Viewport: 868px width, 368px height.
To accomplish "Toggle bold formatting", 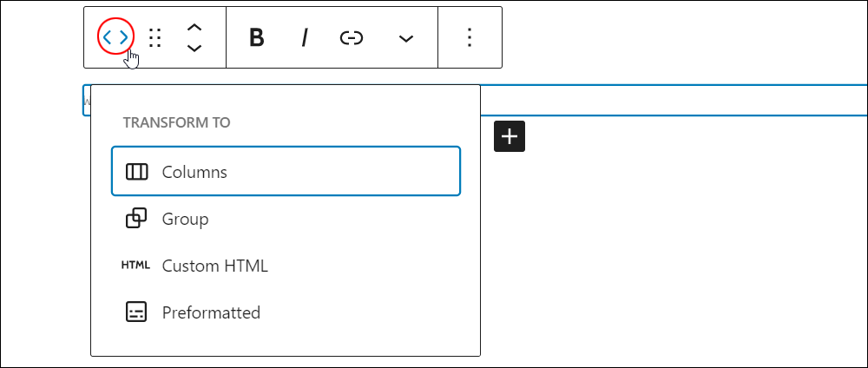I will pyautogui.click(x=256, y=37).
